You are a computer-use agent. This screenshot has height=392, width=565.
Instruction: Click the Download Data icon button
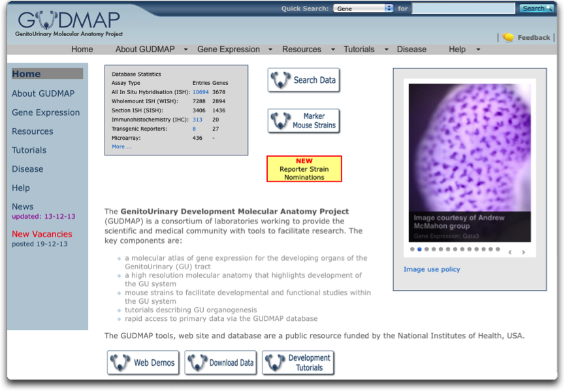pos(220,363)
